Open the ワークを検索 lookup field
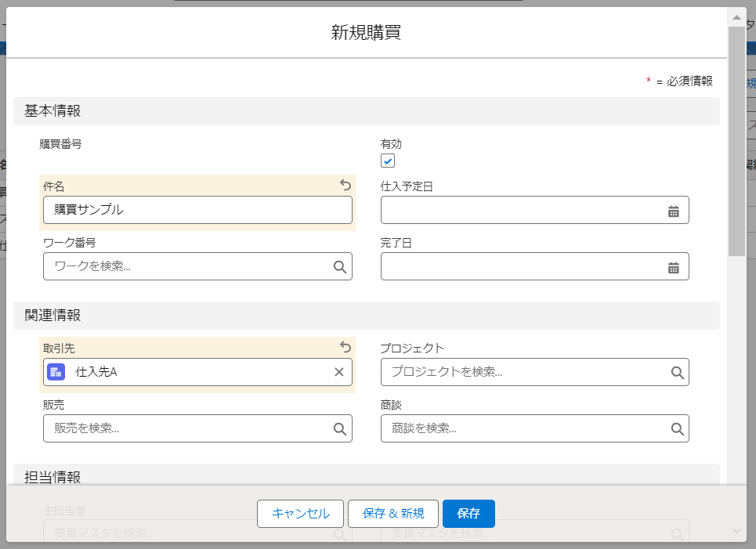 click(188, 266)
